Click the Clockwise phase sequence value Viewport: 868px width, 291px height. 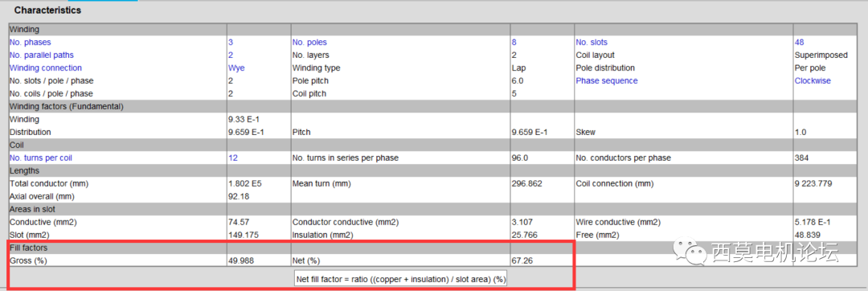(813, 80)
